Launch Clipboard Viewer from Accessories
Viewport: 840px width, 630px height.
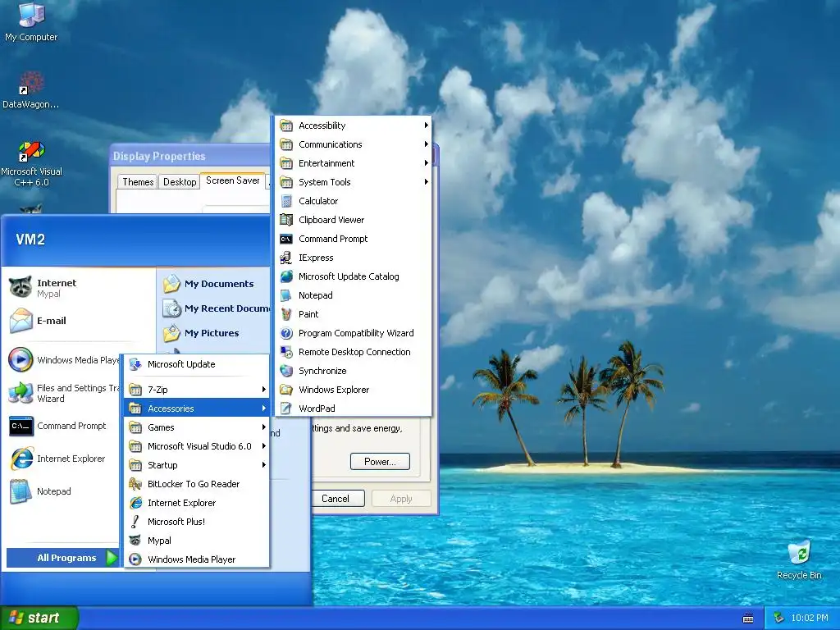(x=353, y=220)
